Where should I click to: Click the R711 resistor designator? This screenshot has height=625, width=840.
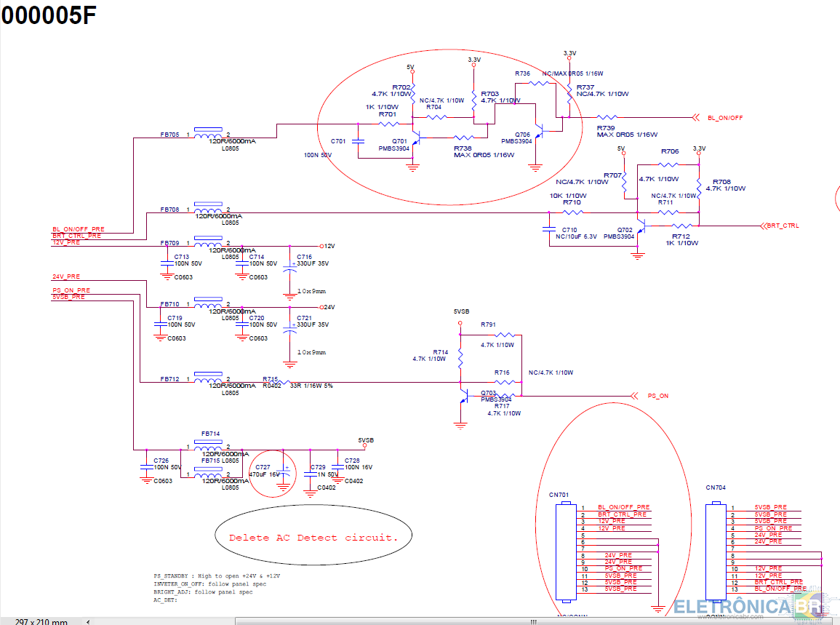pyautogui.click(x=665, y=202)
